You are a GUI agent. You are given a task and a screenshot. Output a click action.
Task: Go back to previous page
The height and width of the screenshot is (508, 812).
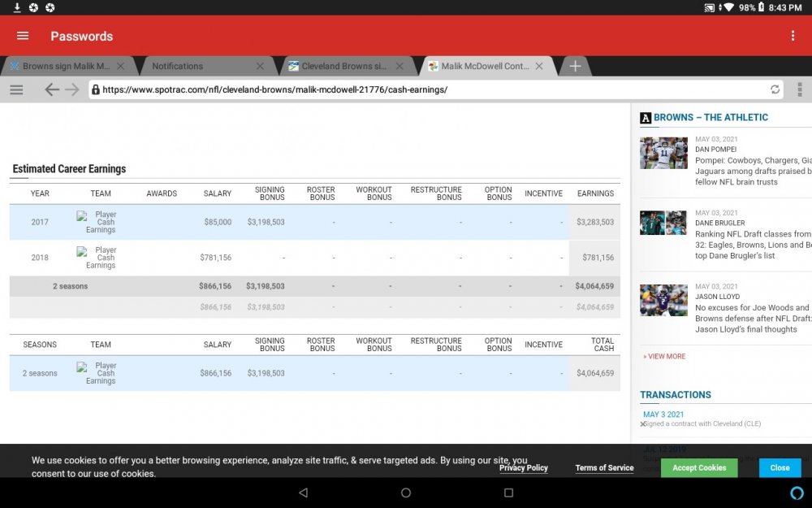pyautogui.click(x=51, y=89)
